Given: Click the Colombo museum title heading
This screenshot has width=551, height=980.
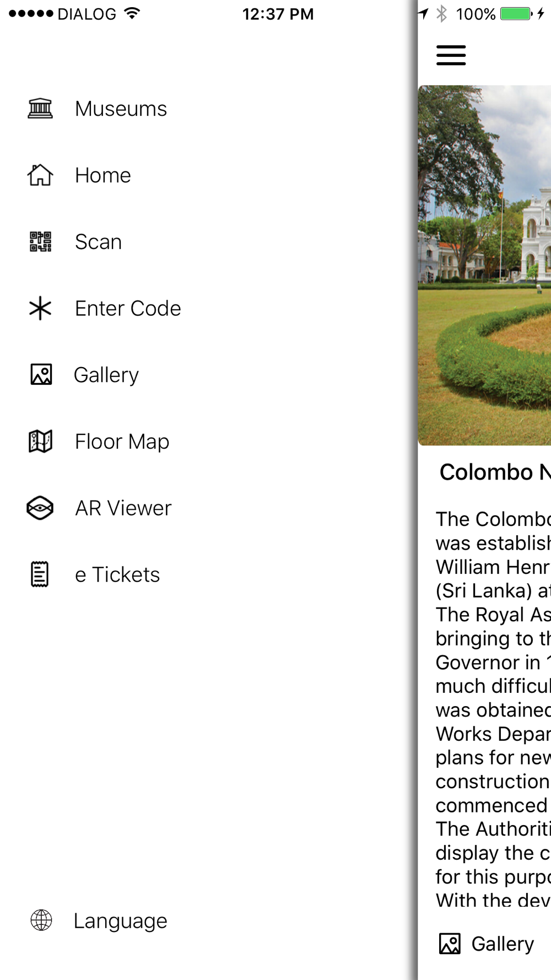Looking at the screenshot, I should [495, 472].
